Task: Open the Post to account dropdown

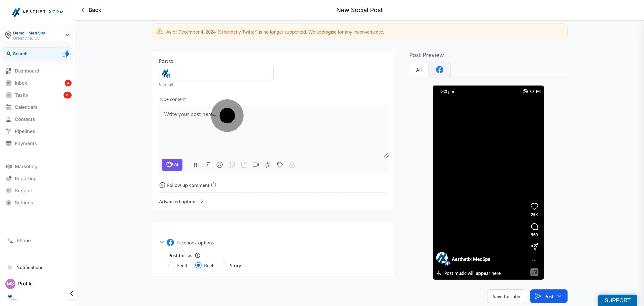Action: [x=216, y=74]
